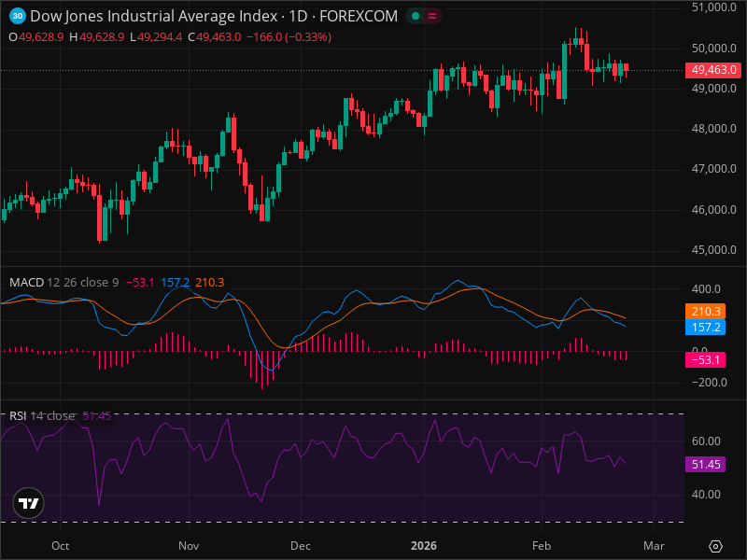Click the Dow Jones symbol logo badge
Viewport: 747px width, 560px height.
tap(18, 16)
